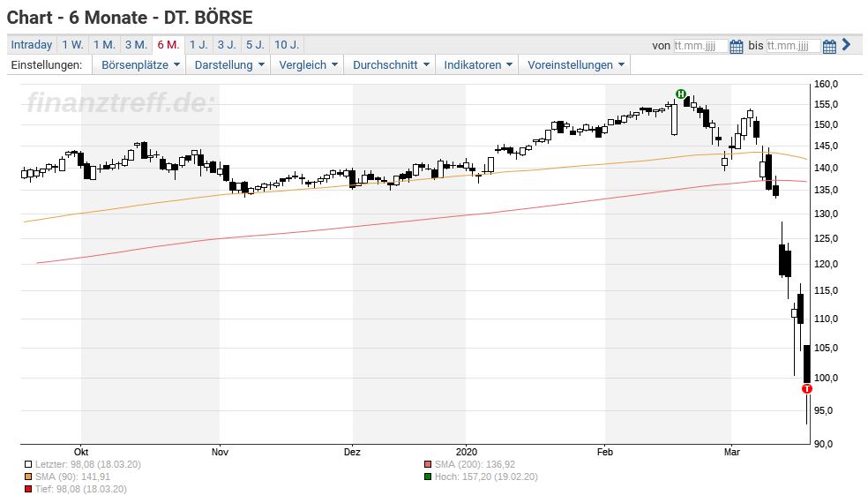868x503 pixels.
Task: Expand the Indikatoren dropdown
Action: 478,64
